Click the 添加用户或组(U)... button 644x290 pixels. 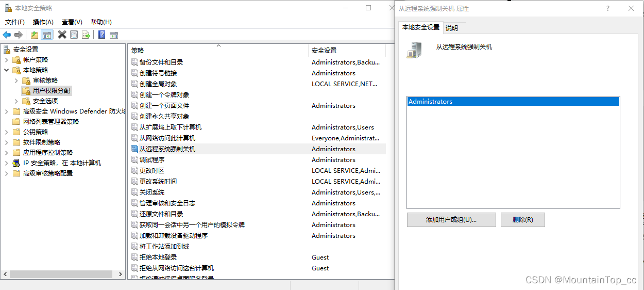tap(451, 220)
